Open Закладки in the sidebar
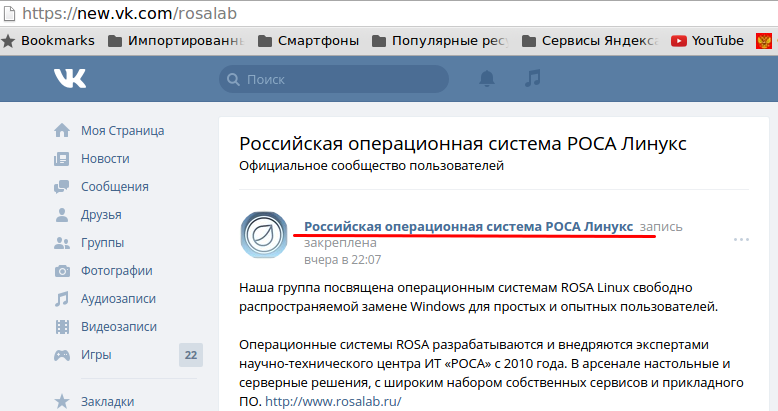778x411 pixels. [107, 402]
